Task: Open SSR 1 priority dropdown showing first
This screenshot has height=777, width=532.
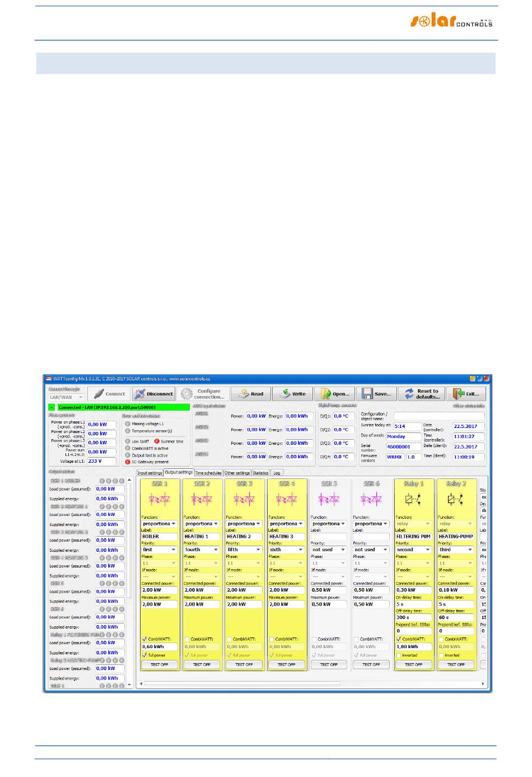Action: coord(160,550)
